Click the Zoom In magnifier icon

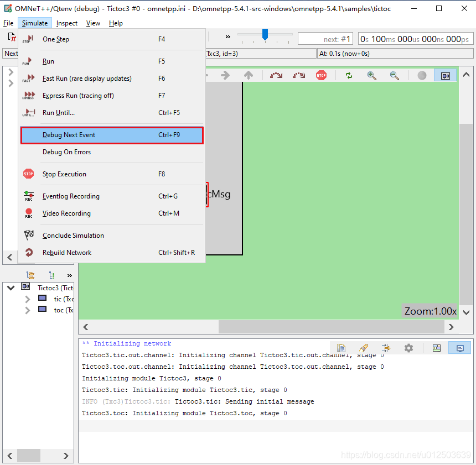point(372,75)
